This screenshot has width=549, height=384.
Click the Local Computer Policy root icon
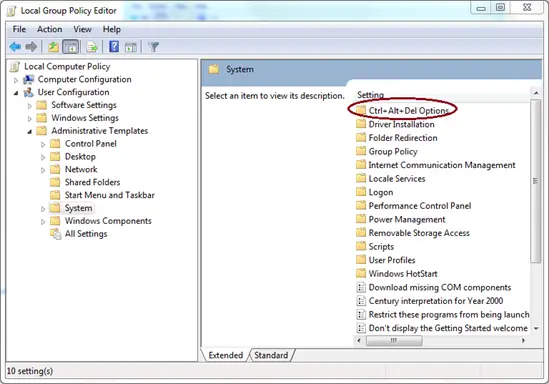click(15, 66)
